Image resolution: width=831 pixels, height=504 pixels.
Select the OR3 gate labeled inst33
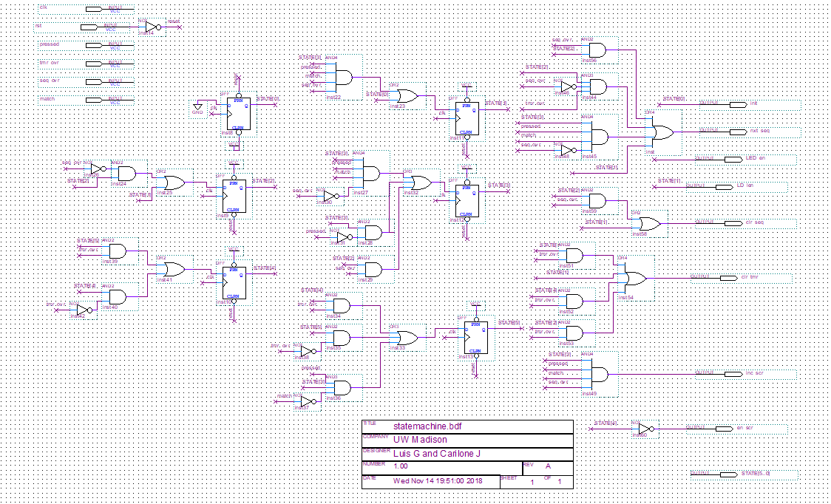tap(407, 338)
